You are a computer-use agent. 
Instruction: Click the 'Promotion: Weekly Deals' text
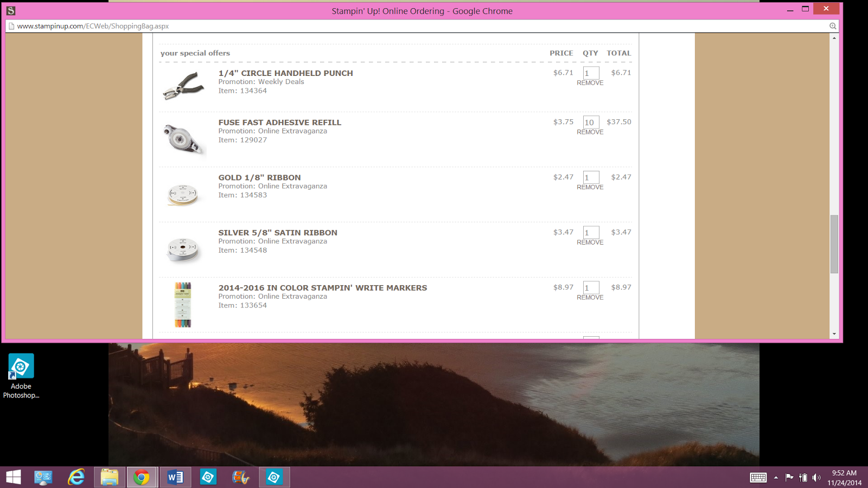tap(261, 82)
